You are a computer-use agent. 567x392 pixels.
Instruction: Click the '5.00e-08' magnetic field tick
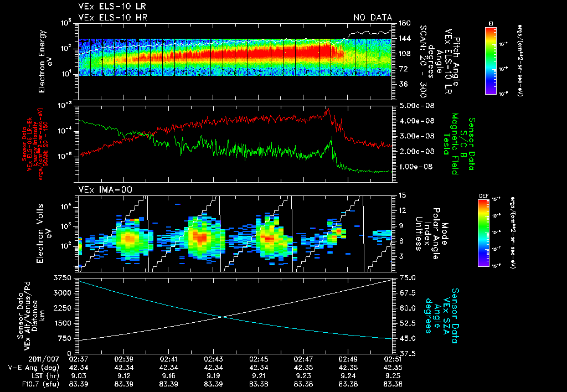pyautogui.click(x=416, y=106)
